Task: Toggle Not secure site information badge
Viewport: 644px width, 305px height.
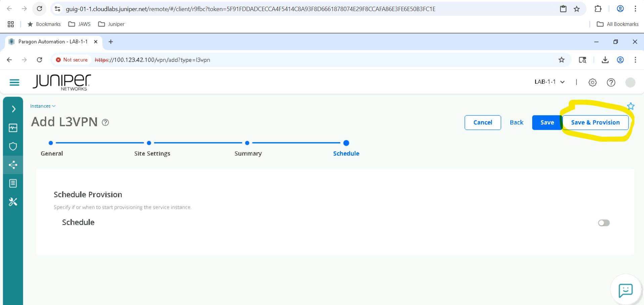Action: point(72,60)
